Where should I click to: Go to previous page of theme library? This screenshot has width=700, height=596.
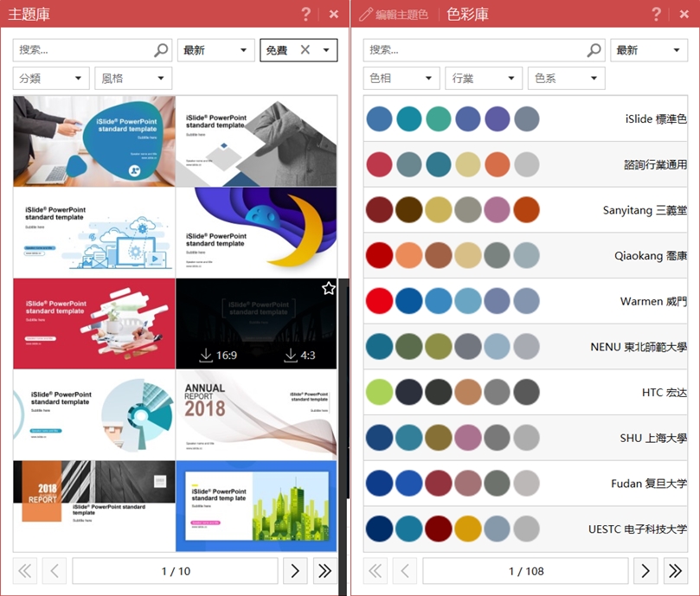(55, 571)
